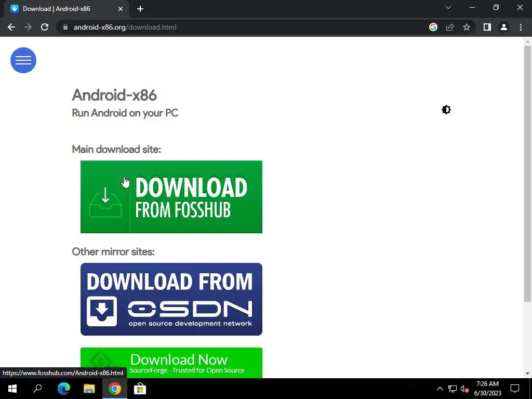This screenshot has width=532, height=399.
Task: Click Chrome icon in taskbar
Action: coord(115,389)
